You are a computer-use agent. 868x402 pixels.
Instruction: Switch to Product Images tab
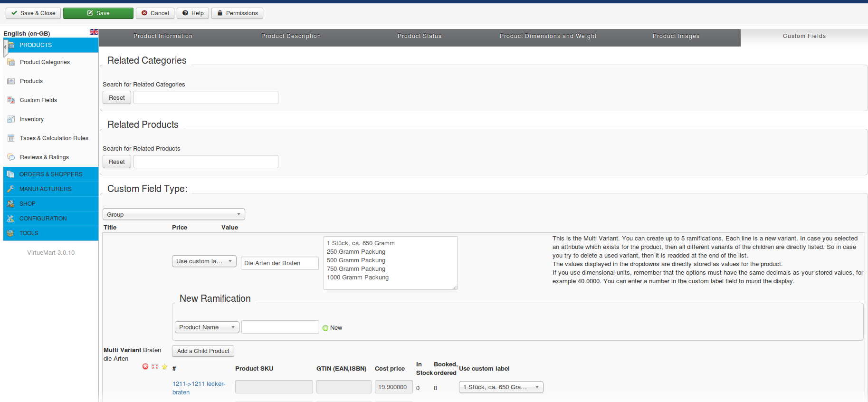[x=676, y=36]
